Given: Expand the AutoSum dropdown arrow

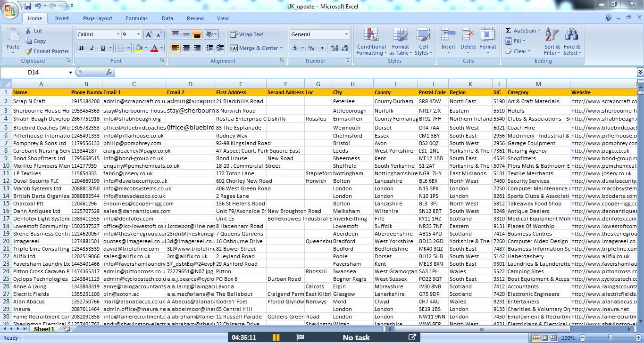Looking at the screenshot, I should pyautogui.click(x=539, y=31).
